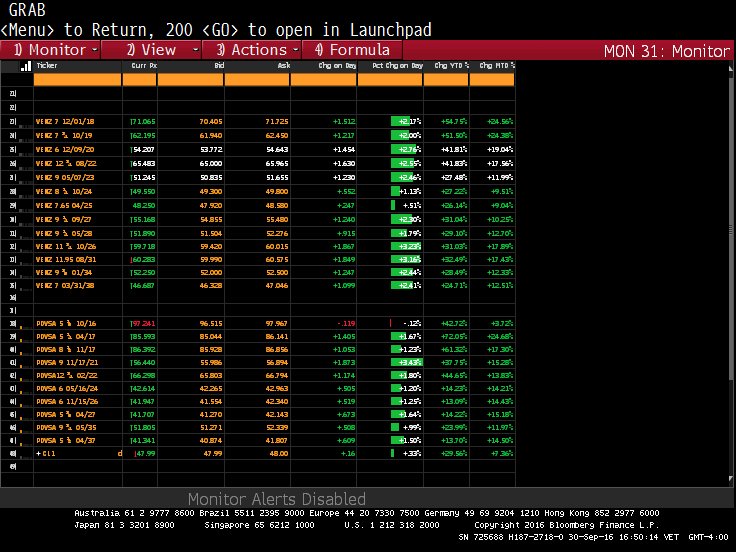
Task: Click the +72.05% YTD value for PDVSA 04/17
Action: point(454,337)
